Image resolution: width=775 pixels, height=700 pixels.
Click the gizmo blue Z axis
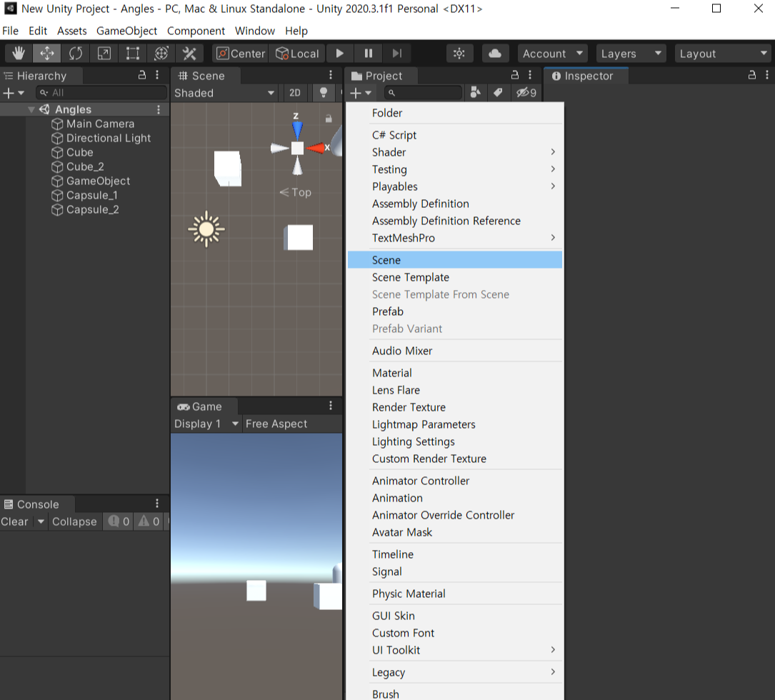297,129
